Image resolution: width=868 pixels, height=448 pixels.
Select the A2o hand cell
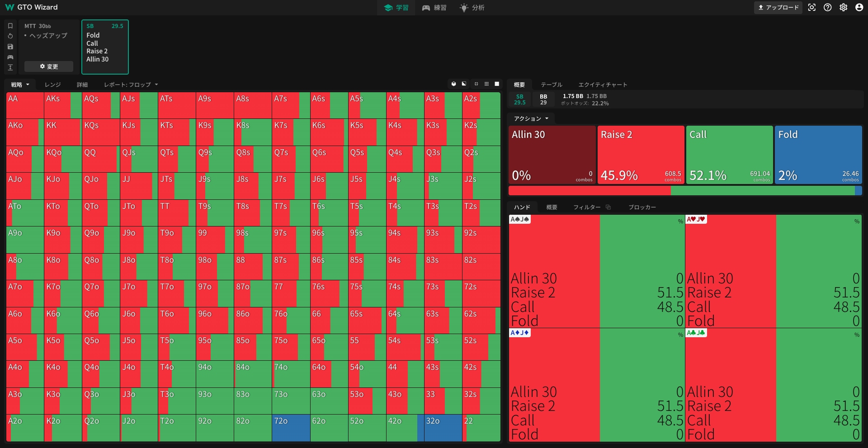tap(25, 428)
